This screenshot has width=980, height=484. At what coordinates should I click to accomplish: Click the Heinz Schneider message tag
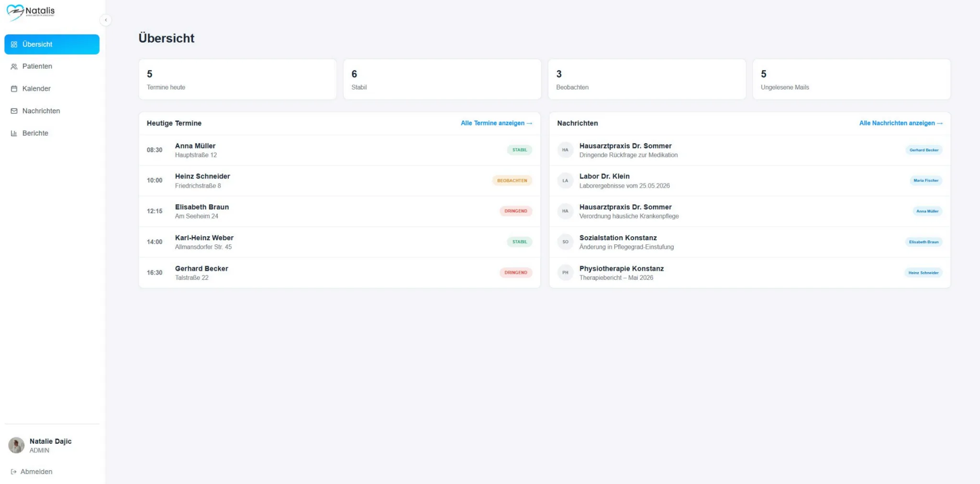pyautogui.click(x=924, y=273)
